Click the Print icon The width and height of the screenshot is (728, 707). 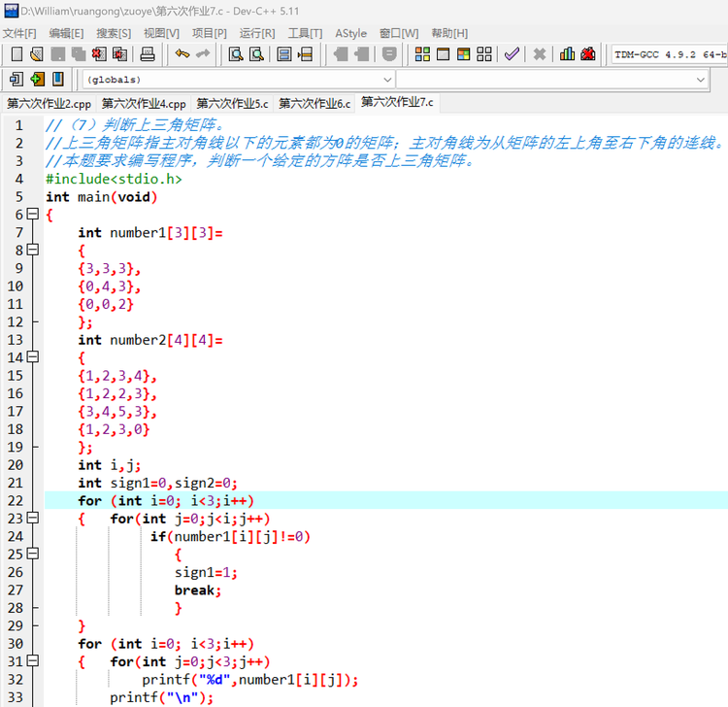148,54
